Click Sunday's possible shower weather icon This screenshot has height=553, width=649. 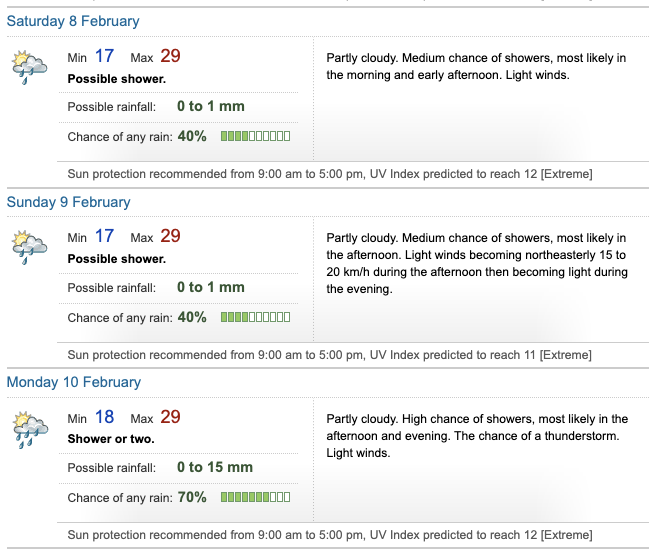(x=30, y=247)
